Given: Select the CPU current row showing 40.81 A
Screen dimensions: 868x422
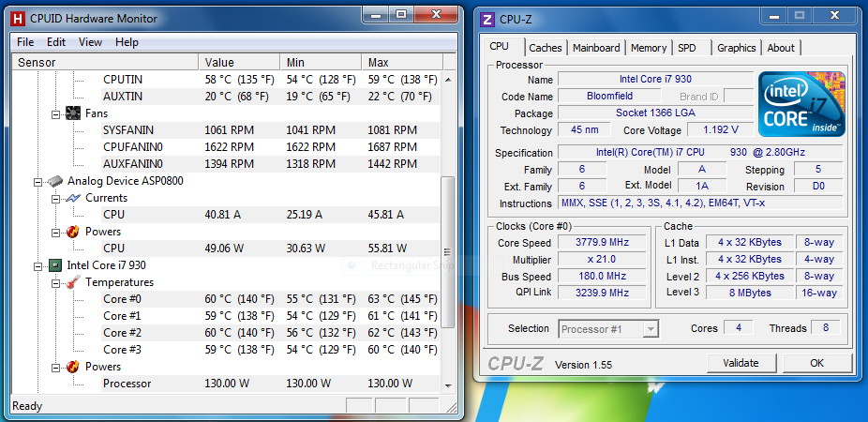Looking at the screenshot, I should tap(271, 215).
